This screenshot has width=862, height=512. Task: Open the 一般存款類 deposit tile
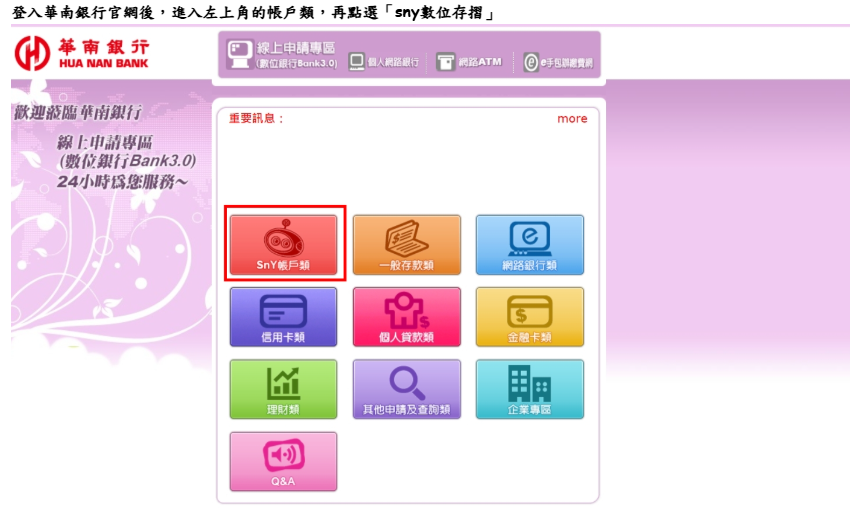pyautogui.click(x=406, y=245)
